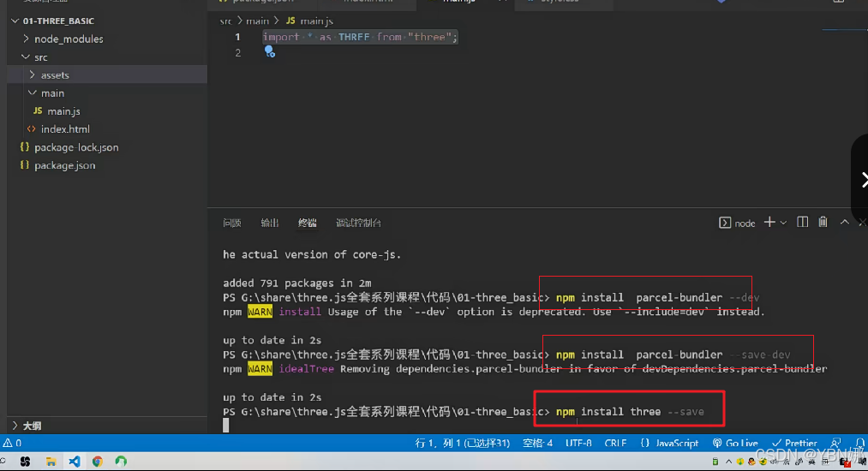Screen dimensions: 868x471
Task: Open the warnings count in status bar
Action: 12,444
